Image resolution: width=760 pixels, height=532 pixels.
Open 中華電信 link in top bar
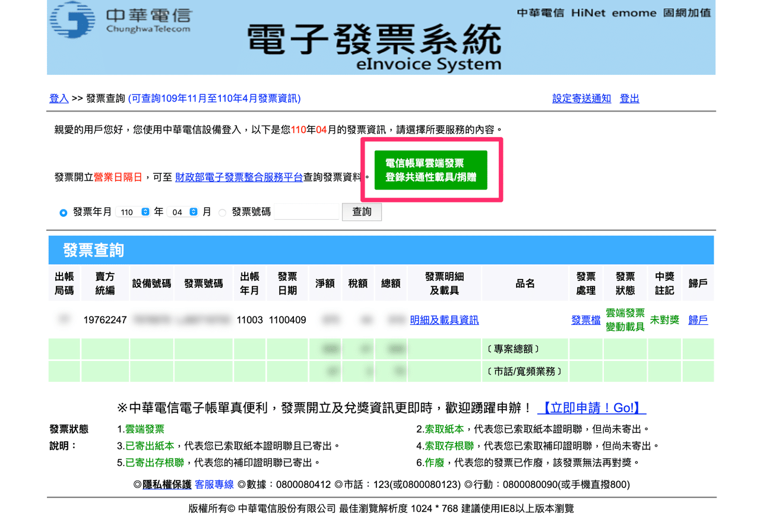tap(540, 12)
